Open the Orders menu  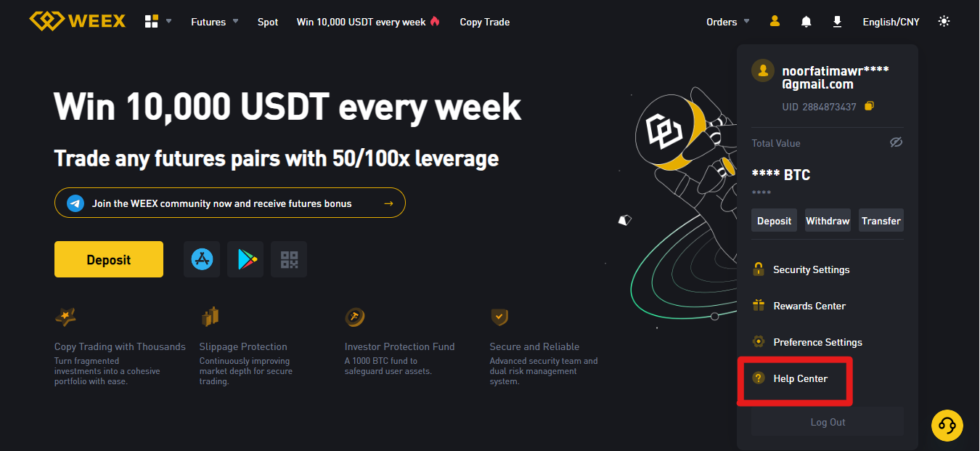click(722, 22)
